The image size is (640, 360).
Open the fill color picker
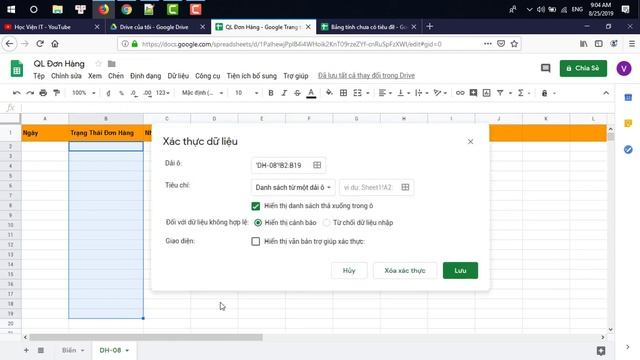[x=329, y=93]
